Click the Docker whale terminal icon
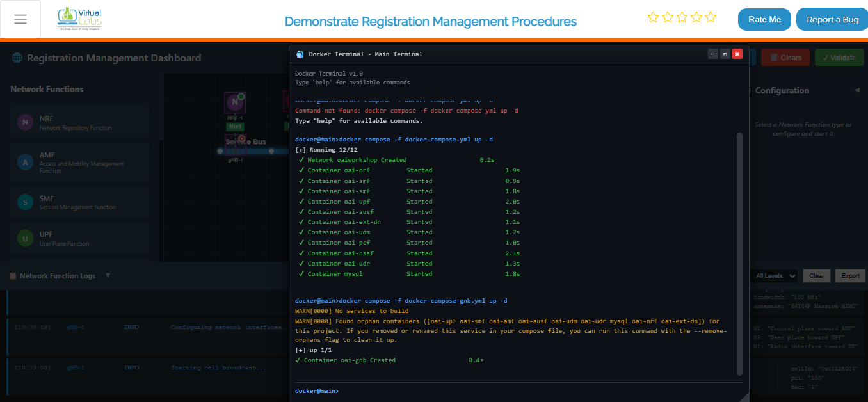 click(300, 54)
